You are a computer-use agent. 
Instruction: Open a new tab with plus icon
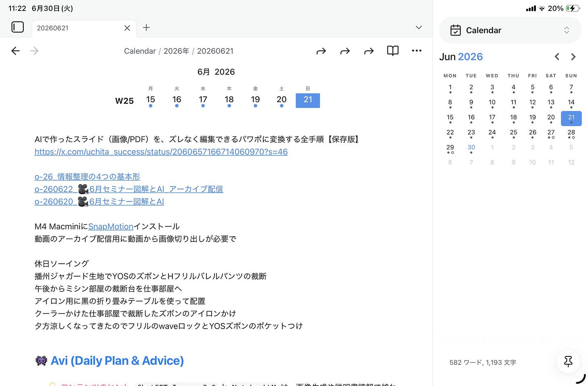146,27
